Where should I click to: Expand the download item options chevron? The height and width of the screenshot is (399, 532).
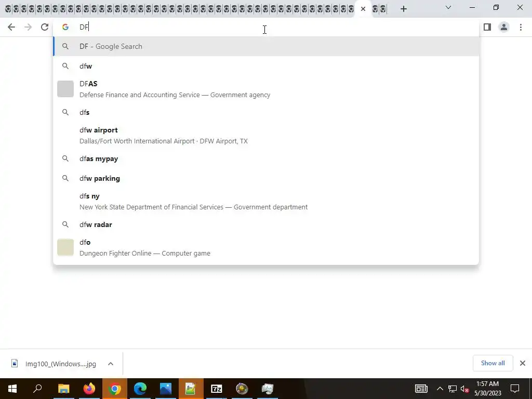pos(111,364)
